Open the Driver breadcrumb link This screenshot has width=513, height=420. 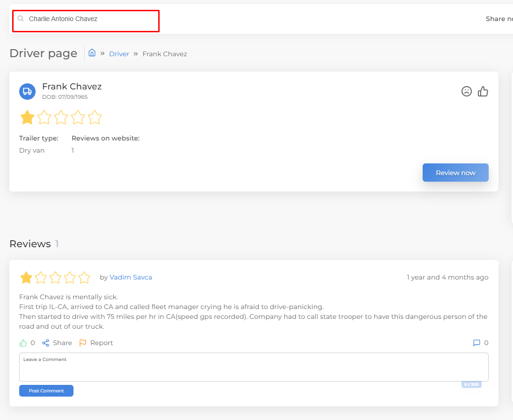pyautogui.click(x=119, y=54)
